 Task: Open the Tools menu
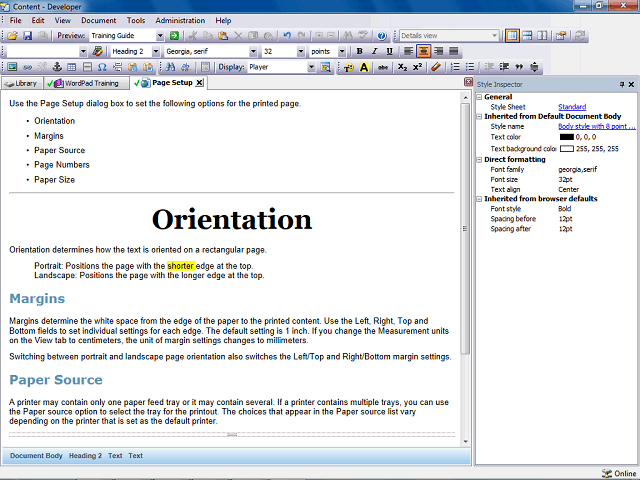tap(136, 20)
